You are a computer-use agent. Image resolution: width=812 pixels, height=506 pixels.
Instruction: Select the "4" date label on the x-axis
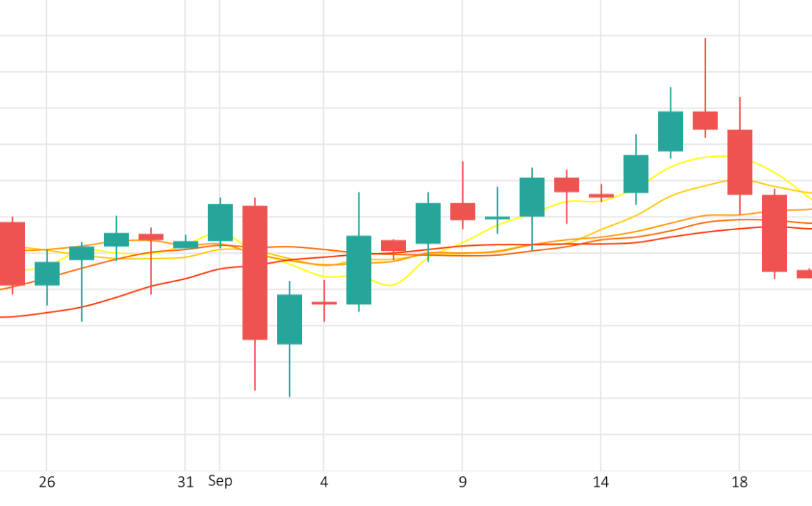click(324, 482)
